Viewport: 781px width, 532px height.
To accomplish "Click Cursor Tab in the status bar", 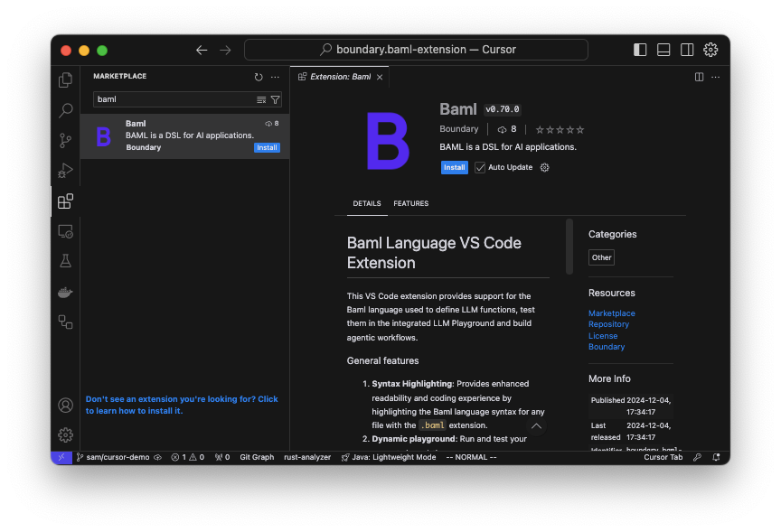I will [x=663, y=457].
